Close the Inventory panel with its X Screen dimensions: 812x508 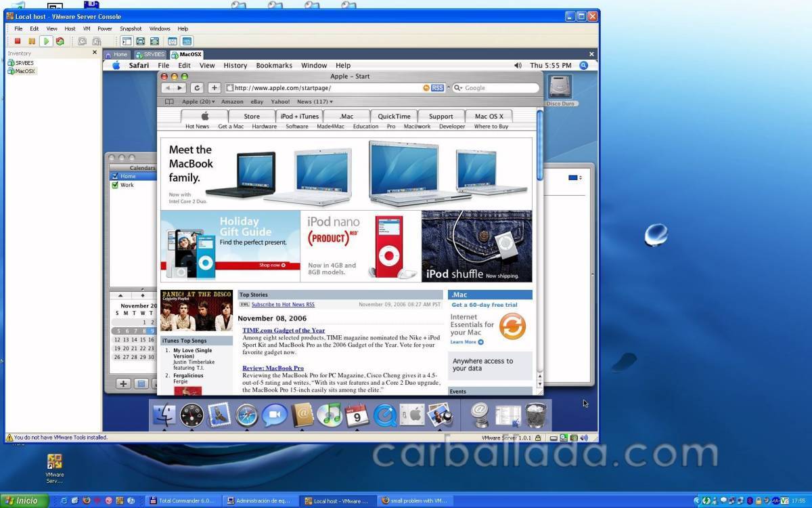[x=95, y=53]
